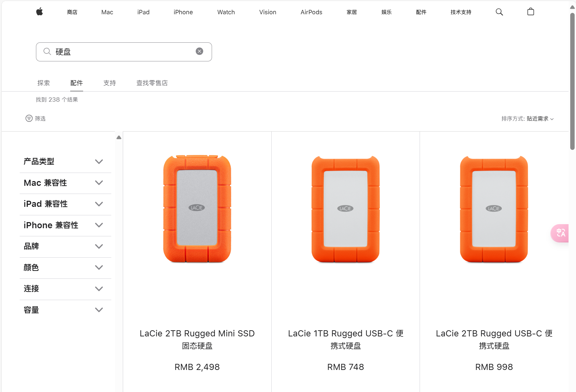Open the Mac nav menu
576x392 pixels.
[x=107, y=12]
